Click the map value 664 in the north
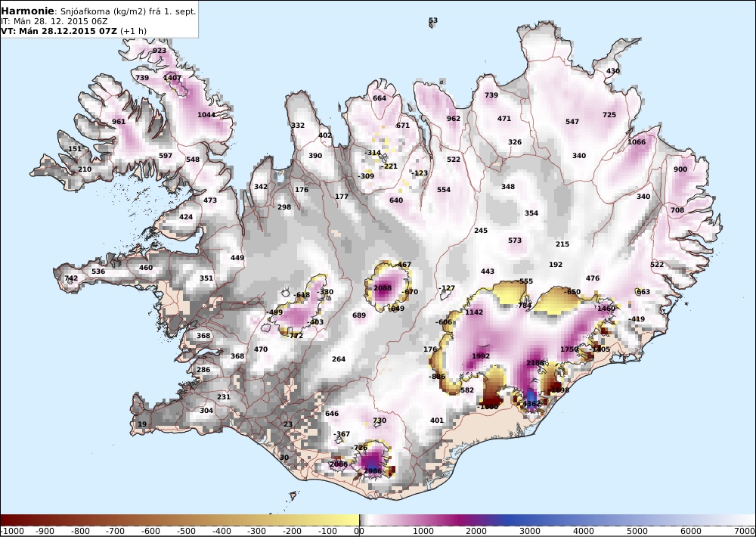Image resolution: width=756 pixels, height=537 pixels. (380, 98)
